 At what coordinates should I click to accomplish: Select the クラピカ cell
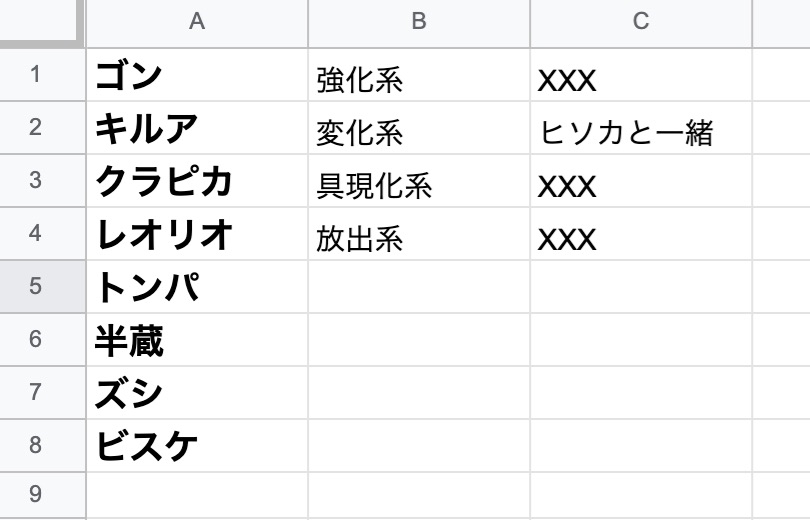197,181
